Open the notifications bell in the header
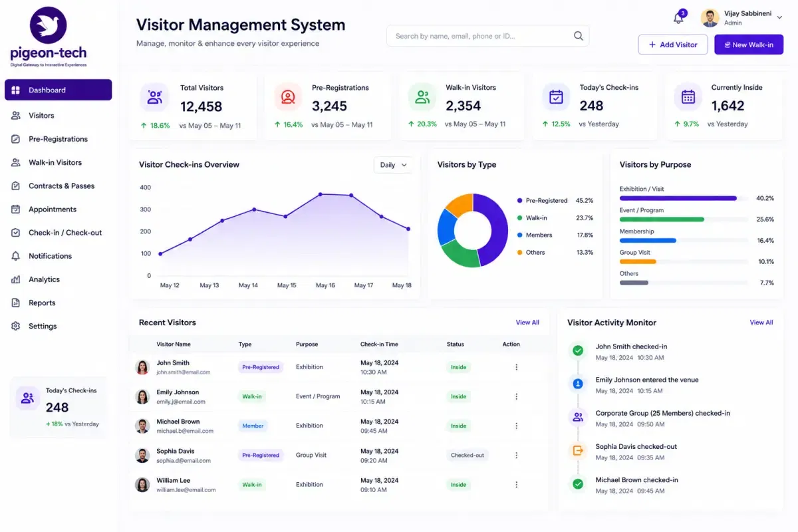 point(678,18)
